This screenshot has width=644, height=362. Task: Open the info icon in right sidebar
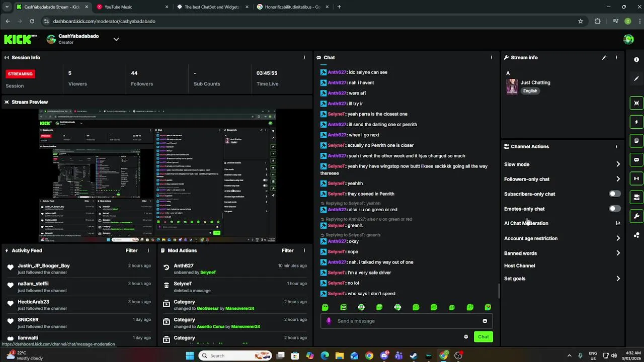pos(636,60)
